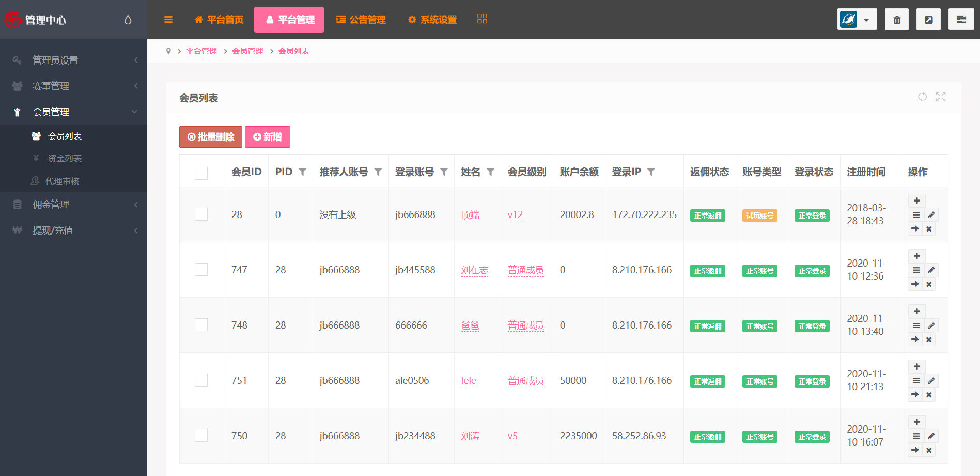Click the name link lele
The image size is (980, 476).
click(469, 380)
